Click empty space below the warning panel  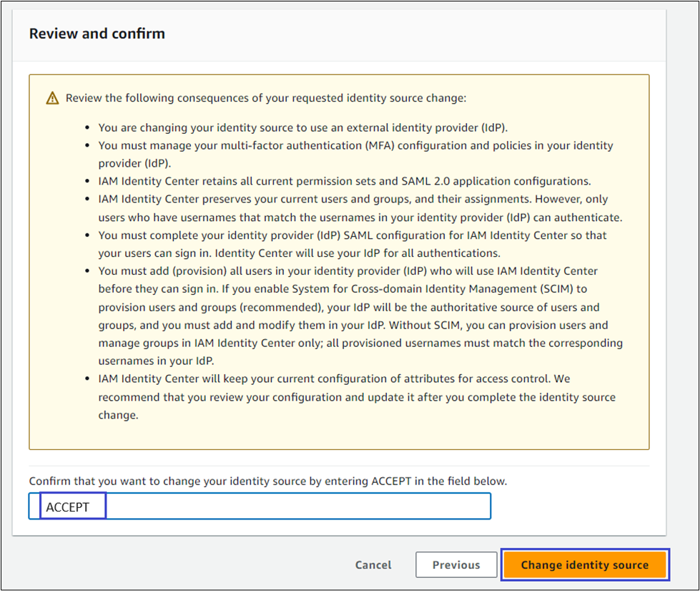point(338,461)
